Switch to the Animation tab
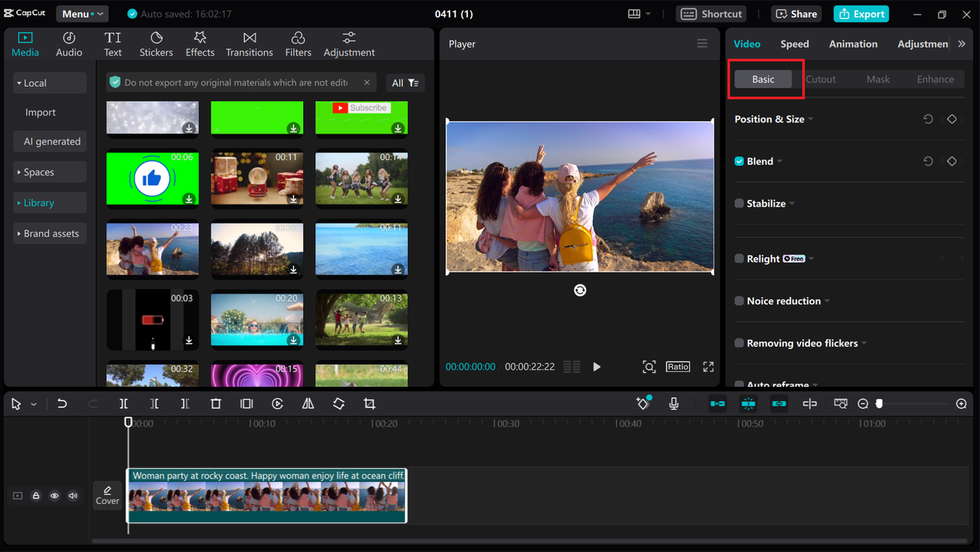980x552 pixels. 853,44
